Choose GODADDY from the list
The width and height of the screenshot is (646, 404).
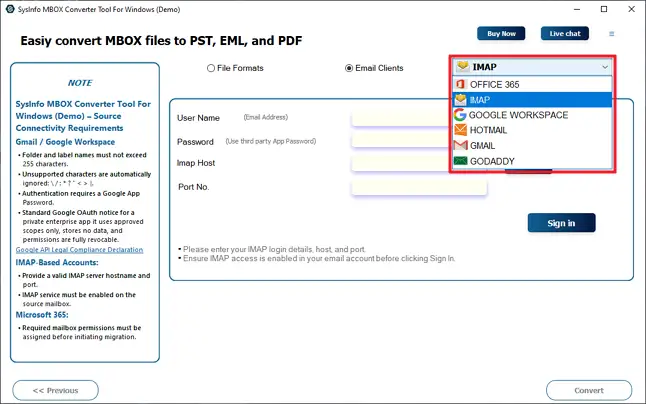(x=532, y=161)
